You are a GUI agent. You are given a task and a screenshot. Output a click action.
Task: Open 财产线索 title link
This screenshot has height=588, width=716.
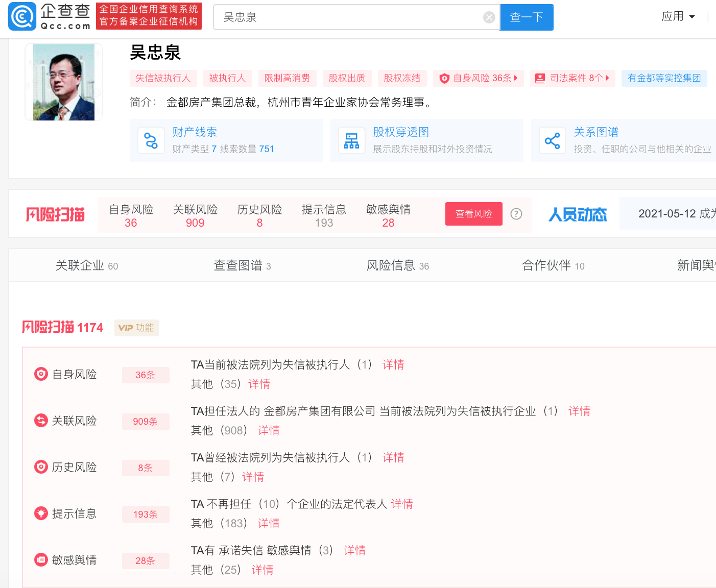pyautogui.click(x=195, y=132)
